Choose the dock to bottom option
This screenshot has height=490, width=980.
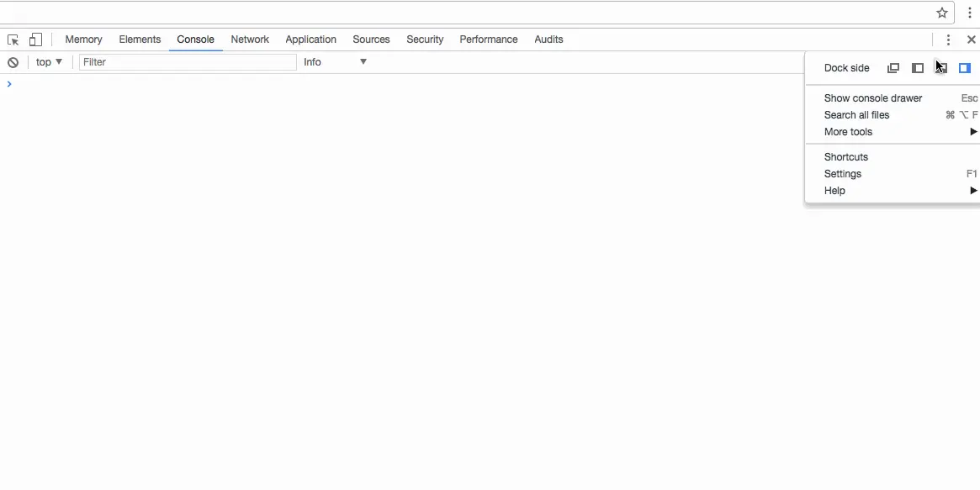941,68
